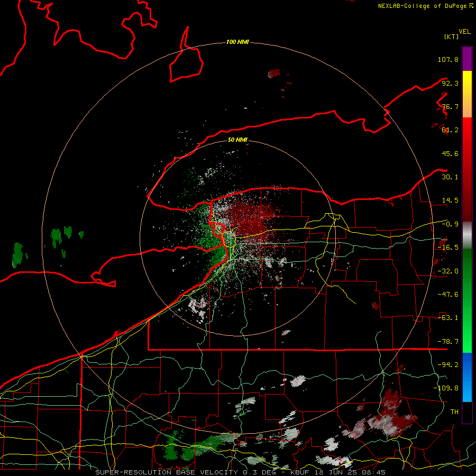
Task: Pick the gray segment of velocity color bar
Action: coord(467,235)
